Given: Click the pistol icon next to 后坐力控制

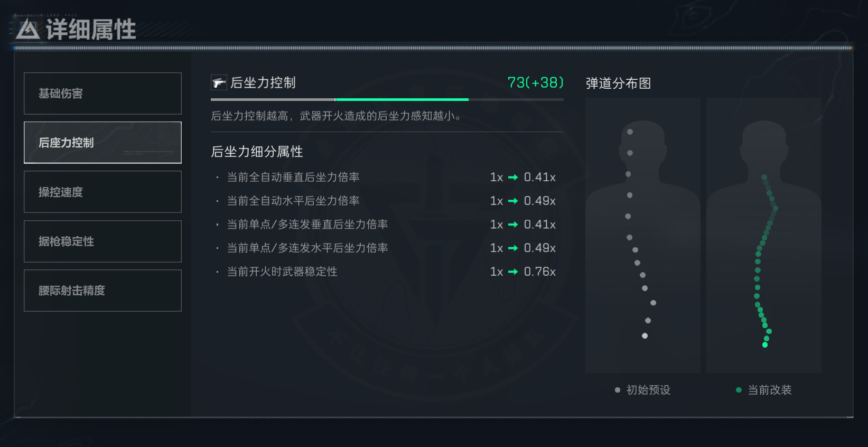Looking at the screenshot, I should [219, 83].
